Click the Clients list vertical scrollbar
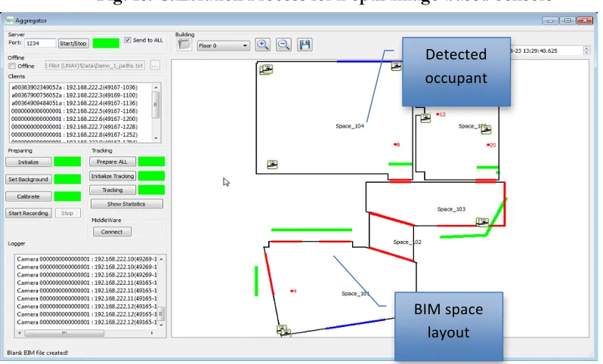 pos(156,113)
